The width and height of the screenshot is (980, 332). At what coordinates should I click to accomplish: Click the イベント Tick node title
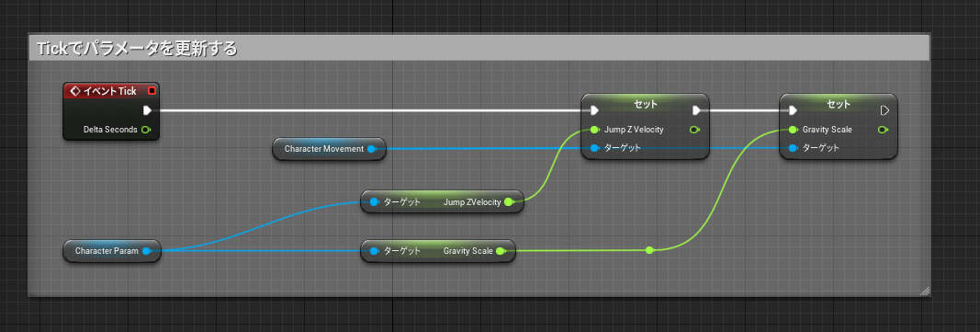click(x=109, y=91)
